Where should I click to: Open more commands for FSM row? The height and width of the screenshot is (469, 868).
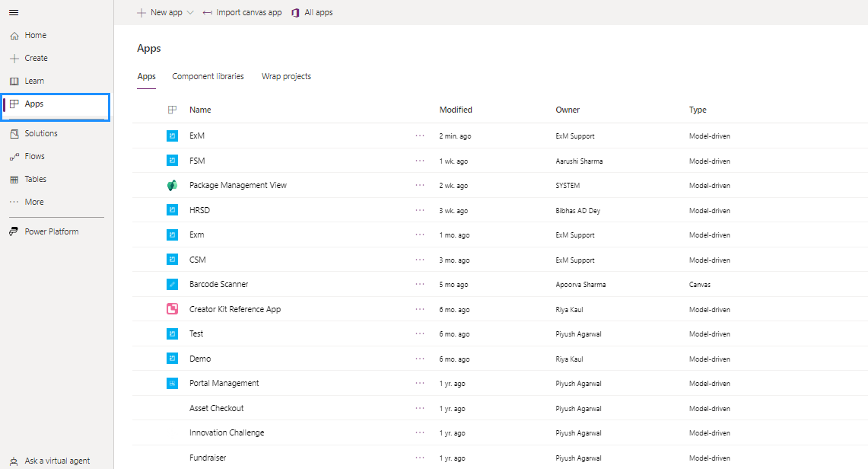420,161
